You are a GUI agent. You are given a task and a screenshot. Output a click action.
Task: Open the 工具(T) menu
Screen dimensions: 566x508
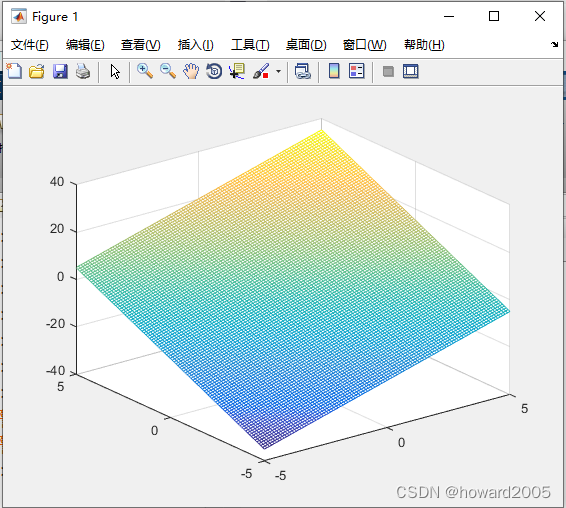[x=250, y=45]
